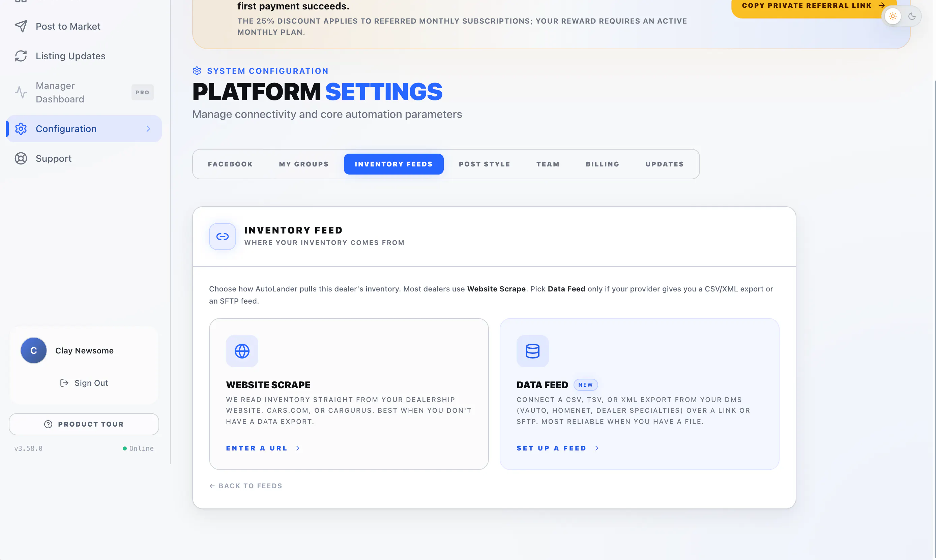
Task: Click the Online status text
Action: pos(142,449)
